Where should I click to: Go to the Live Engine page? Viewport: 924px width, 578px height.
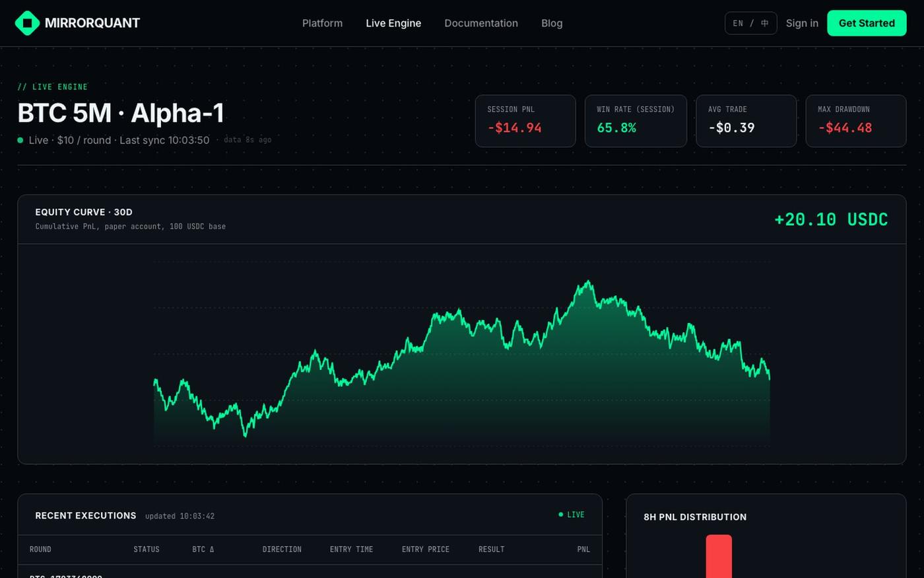click(x=393, y=23)
